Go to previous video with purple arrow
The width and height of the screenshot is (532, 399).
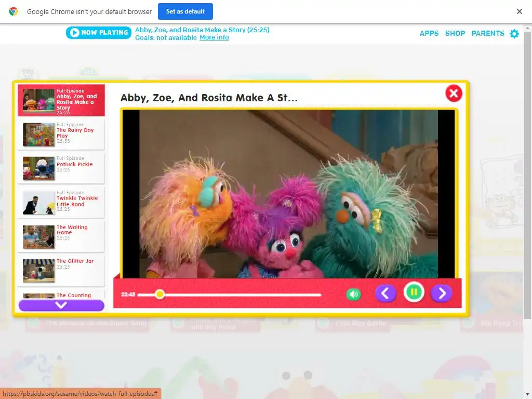(385, 293)
